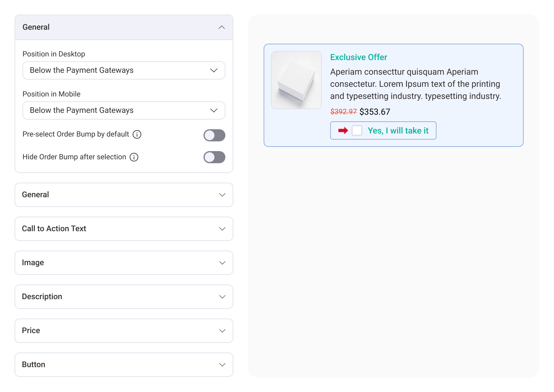The image size is (554, 392).
Task: Expand the Description section
Action: point(124,297)
